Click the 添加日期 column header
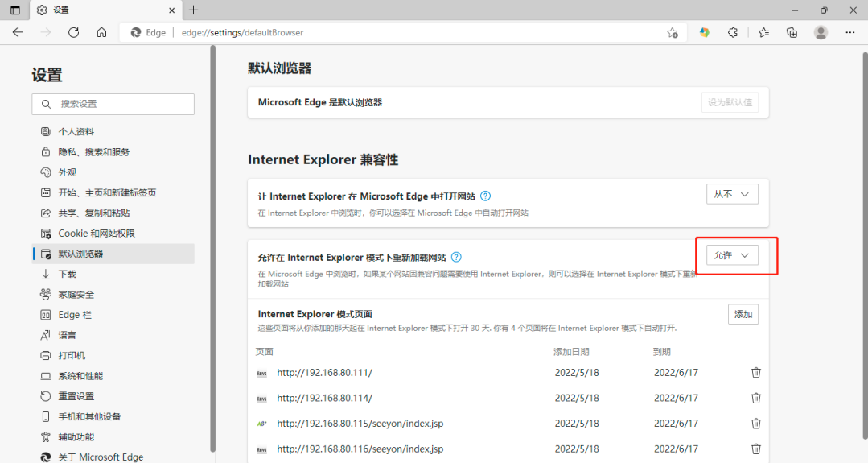Image resolution: width=868 pixels, height=463 pixels. point(571,352)
